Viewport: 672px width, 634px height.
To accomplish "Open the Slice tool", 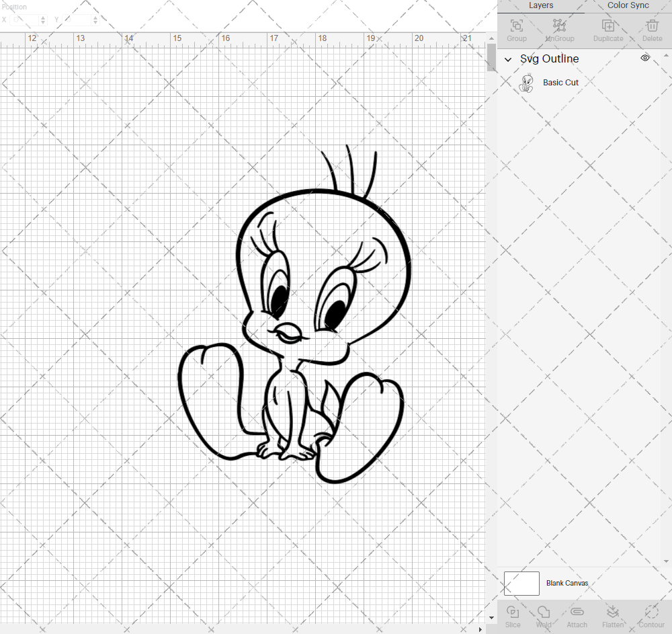I will tap(513, 615).
